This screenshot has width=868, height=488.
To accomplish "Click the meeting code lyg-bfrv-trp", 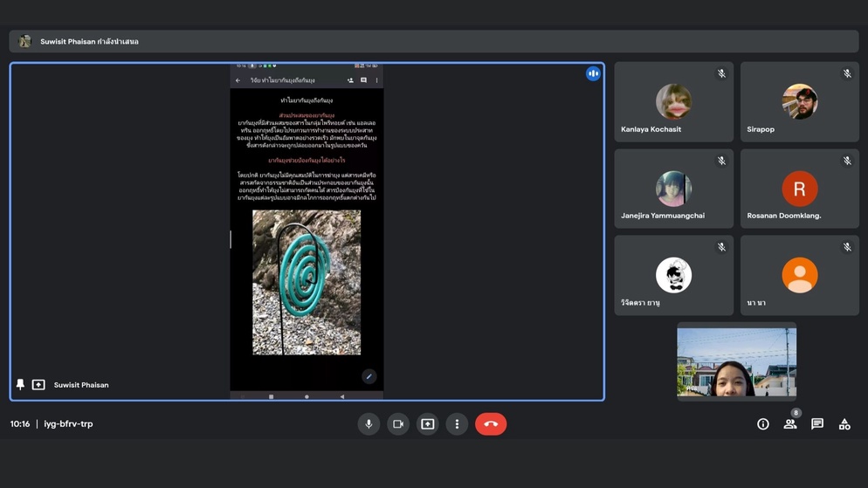I will [x=68, y=424].
